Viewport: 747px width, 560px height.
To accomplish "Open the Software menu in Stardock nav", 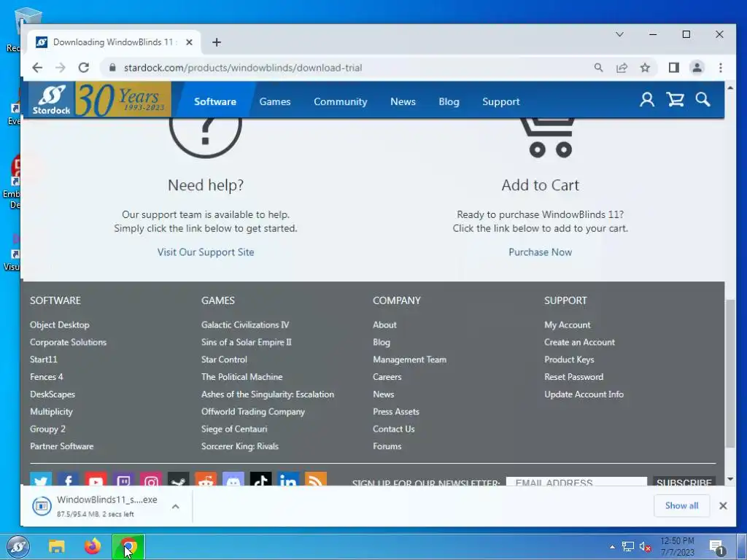I will coord(215,101).
